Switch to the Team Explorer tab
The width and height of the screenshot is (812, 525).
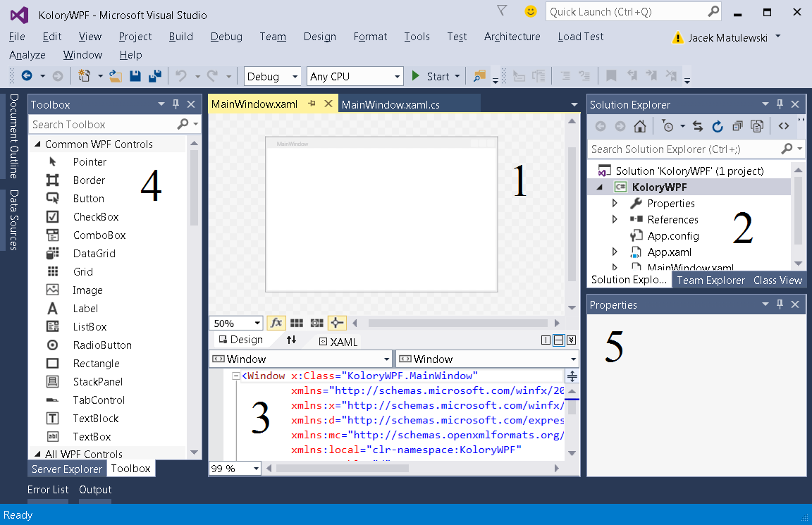coord(710,280)
